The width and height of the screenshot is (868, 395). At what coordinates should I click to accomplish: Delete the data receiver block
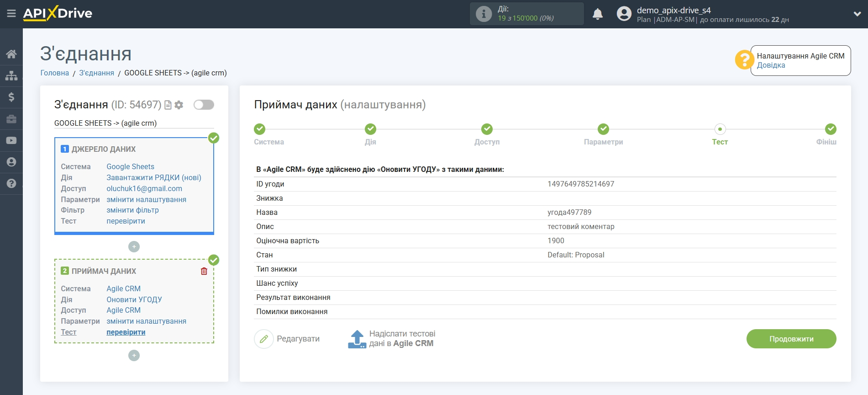tap(204, 271)
